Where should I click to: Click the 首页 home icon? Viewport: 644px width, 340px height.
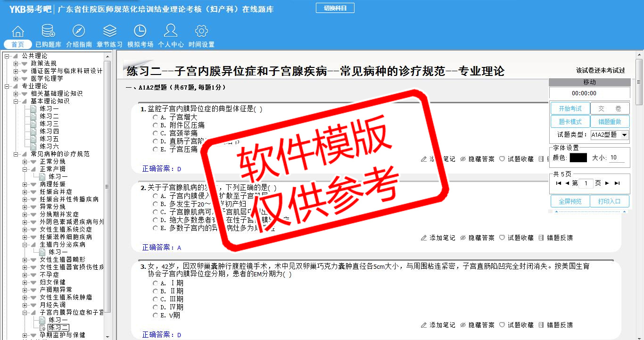pyautogui.click(x=18, y=32)
